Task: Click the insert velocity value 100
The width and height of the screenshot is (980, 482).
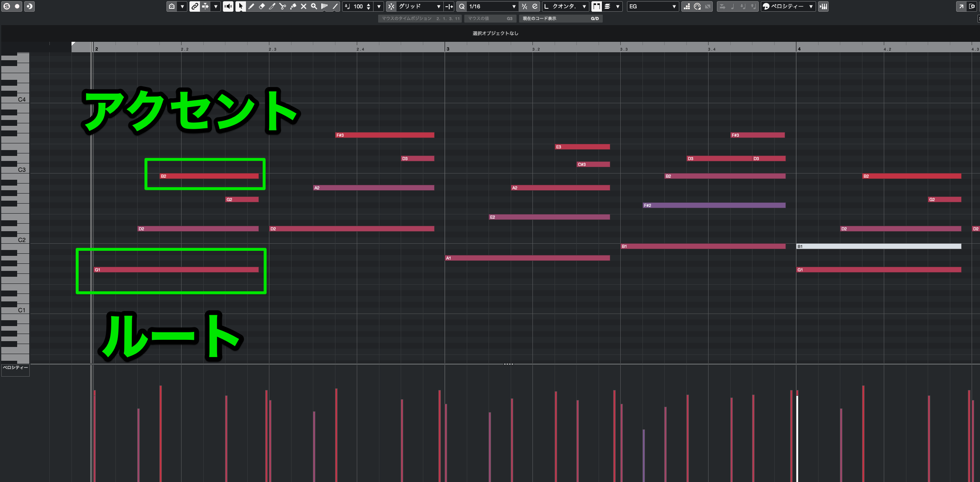Action: (x=358, y=6)
